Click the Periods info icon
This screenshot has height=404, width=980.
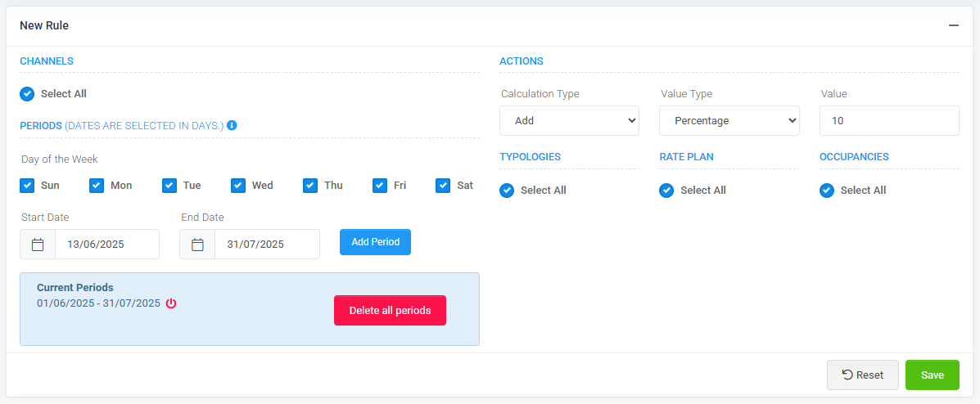point(232,125)
